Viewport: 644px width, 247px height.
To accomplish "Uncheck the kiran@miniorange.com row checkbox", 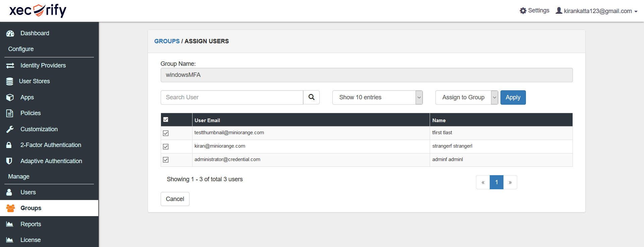I will tap(166, 147).
